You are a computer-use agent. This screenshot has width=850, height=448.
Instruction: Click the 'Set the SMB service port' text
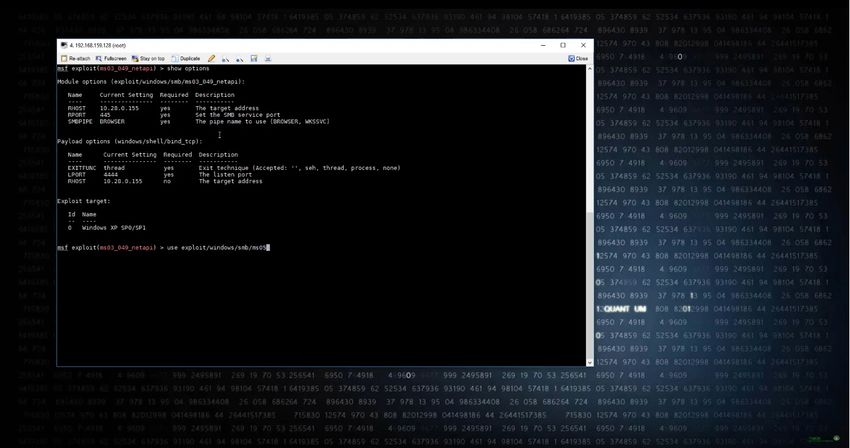pos(238,115)
